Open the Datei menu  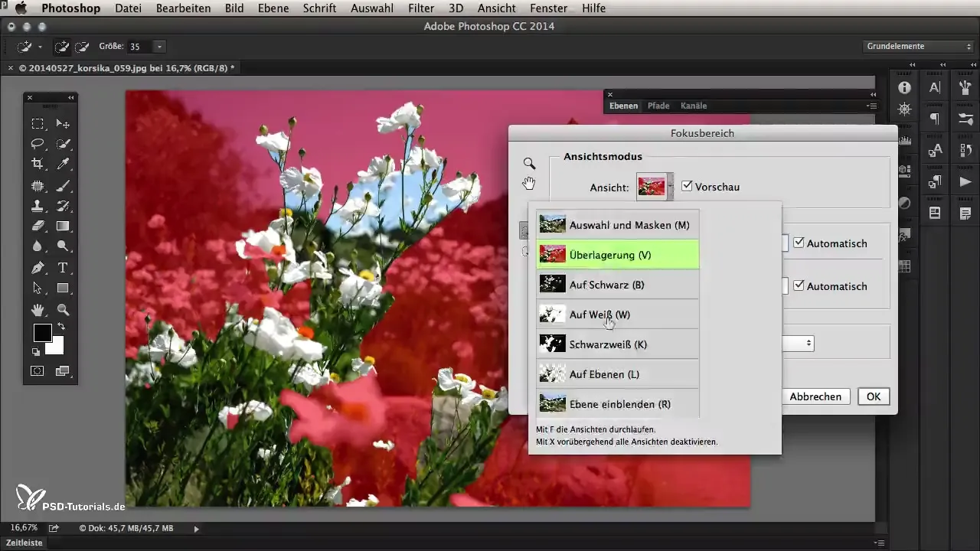pos(129,8)
